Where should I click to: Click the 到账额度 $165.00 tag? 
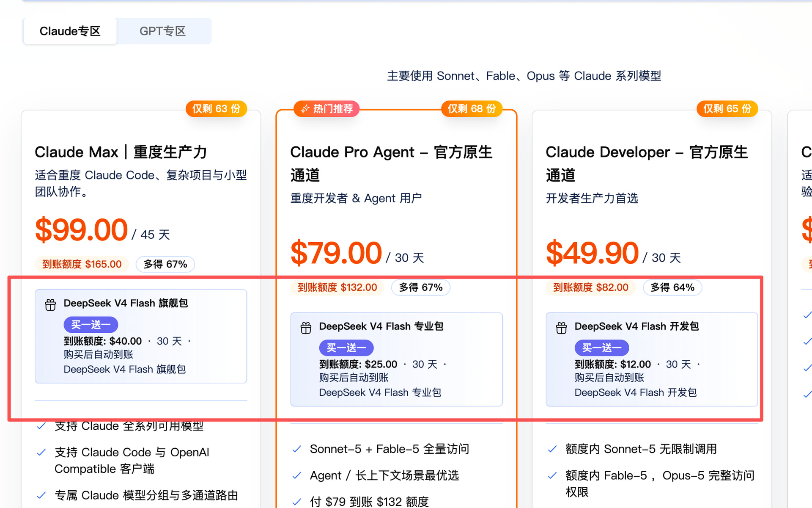[x=82, y=264]
